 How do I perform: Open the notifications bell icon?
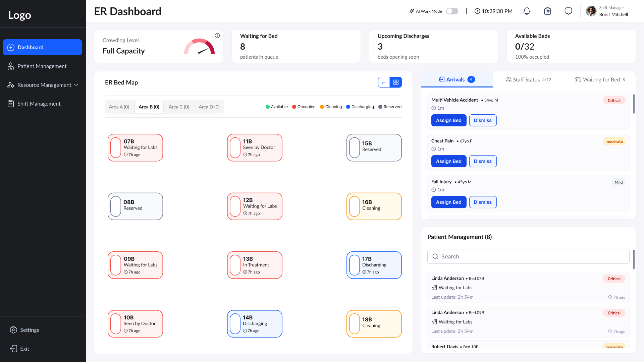tap(527, 11)
